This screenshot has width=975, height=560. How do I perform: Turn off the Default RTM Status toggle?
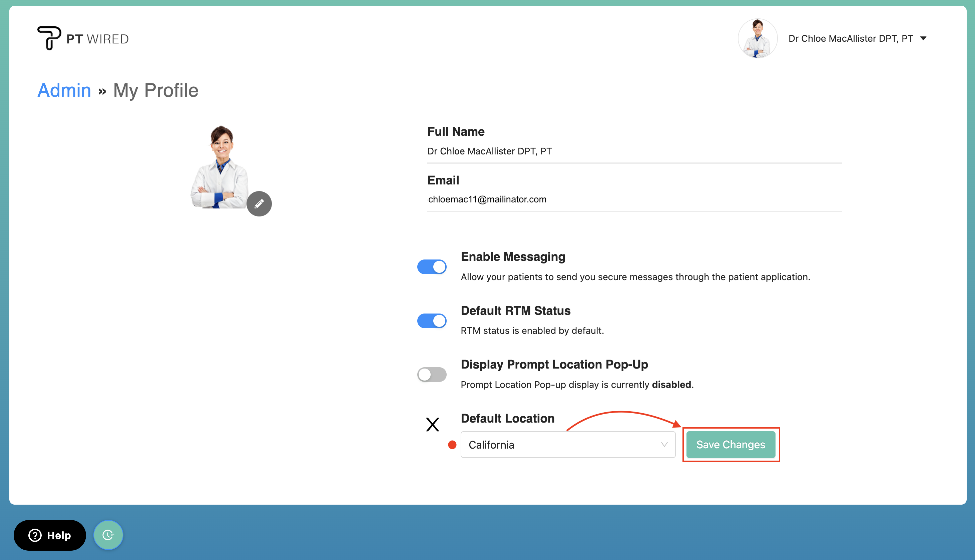coord(432,321)
